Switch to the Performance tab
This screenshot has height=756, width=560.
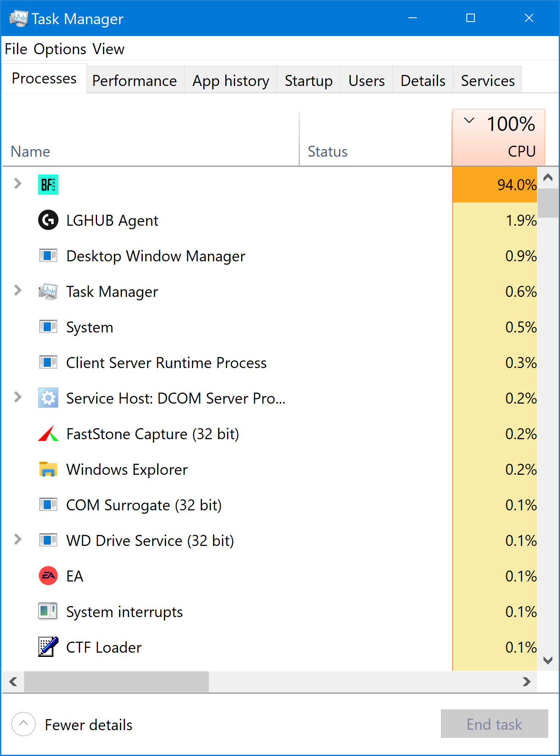tap(135, 80)
